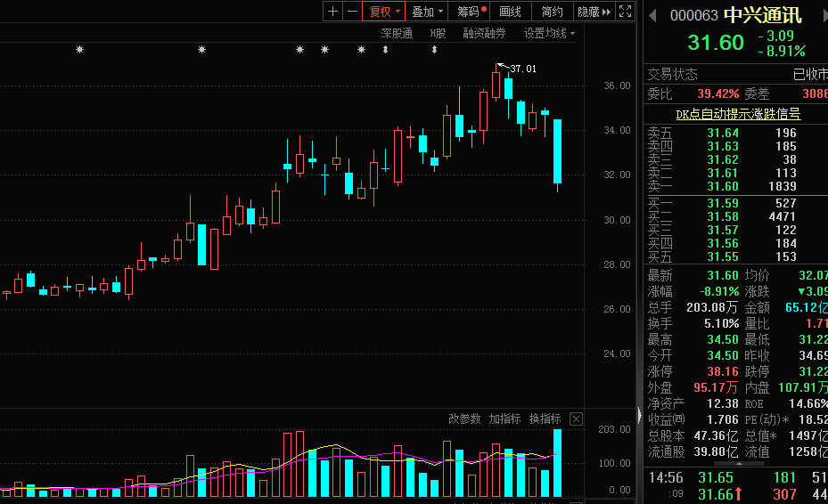828x504 pixels.
Task: Click the rightmost star event marker
Action: (x=361, y=50)
